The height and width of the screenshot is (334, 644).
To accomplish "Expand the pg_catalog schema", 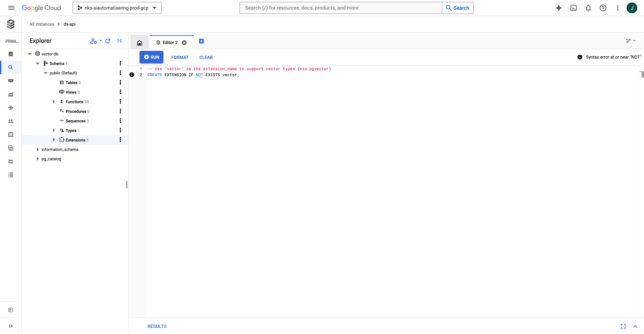I will pyautogui.click(x=38, y=159).
